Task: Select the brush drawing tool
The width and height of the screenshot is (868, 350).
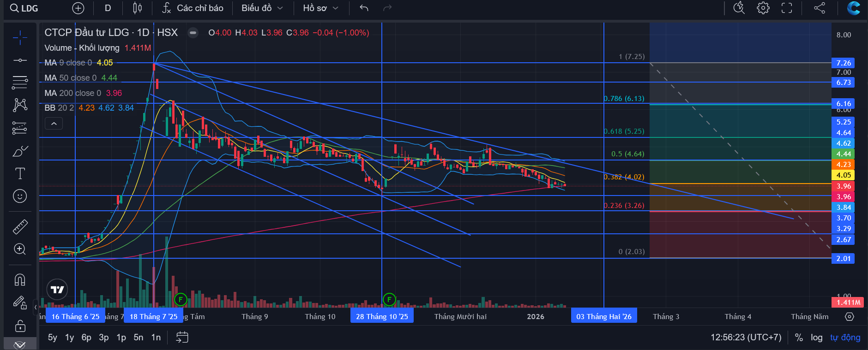Action: [x=20, y=151]
